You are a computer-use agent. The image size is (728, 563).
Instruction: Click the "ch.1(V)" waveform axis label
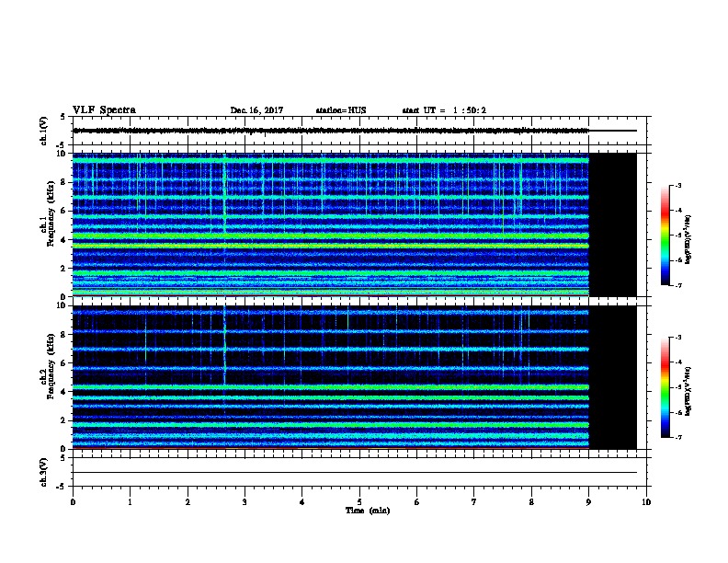click(43, 131)
